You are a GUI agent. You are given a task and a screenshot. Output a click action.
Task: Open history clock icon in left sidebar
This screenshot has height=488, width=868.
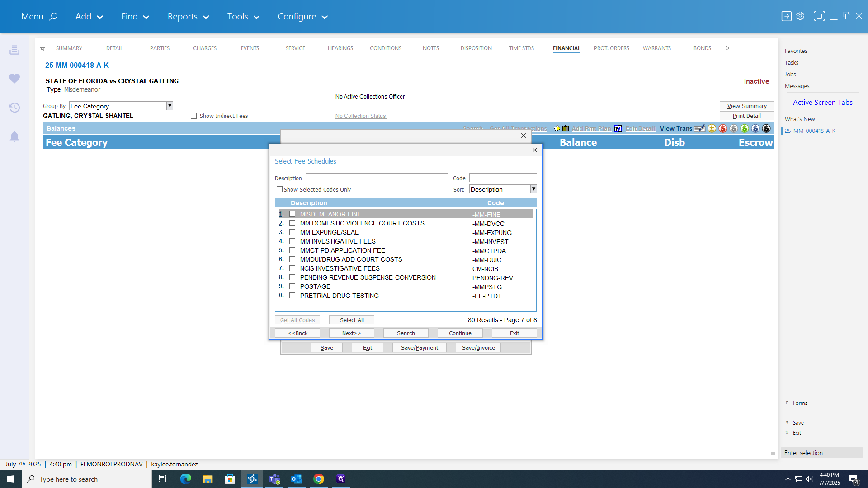click(x=14, y=108)
